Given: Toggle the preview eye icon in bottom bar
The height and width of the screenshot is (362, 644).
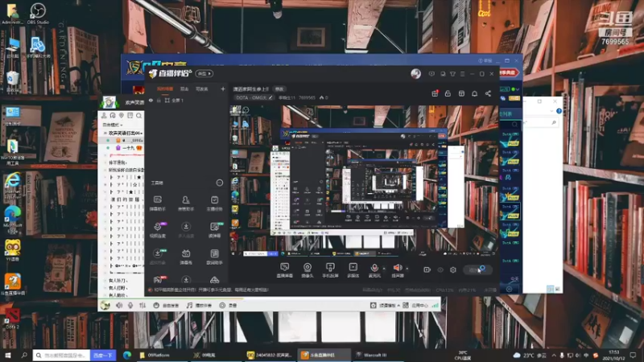Looking at the screenshot, I should pyautogui.click(x=440, y=269).
